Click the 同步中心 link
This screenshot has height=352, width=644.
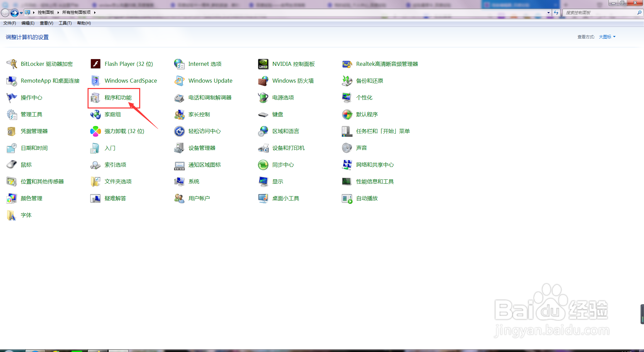(x=283, y=165)
